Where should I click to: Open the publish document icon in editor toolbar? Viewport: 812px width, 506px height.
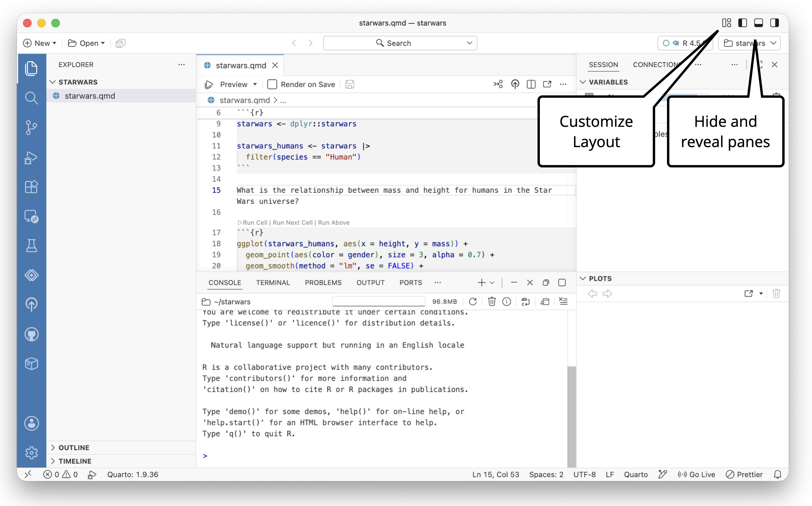coord(515,84)
